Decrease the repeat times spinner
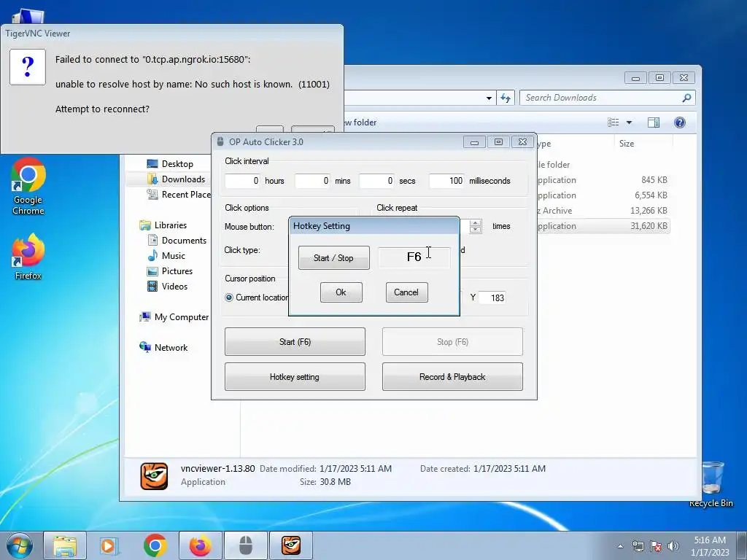The image size is (747, 560). pyautogui.click(x=475, y=230)
